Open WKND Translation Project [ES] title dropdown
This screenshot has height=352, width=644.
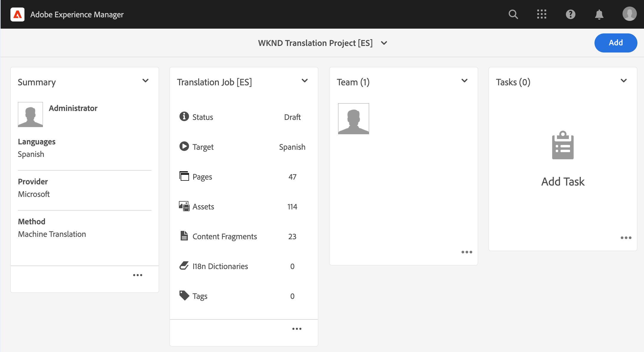[x=384, y=43]
